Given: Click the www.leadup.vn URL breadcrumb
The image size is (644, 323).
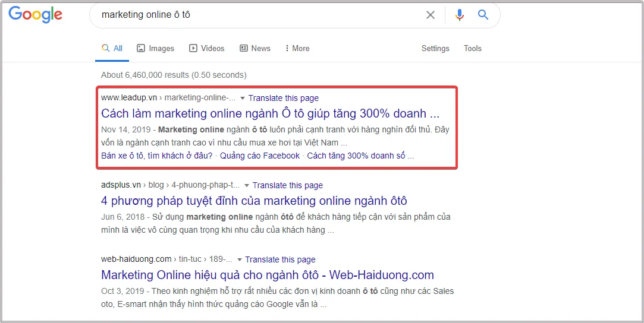Looking at the screenshot, I should click(168, 99).
